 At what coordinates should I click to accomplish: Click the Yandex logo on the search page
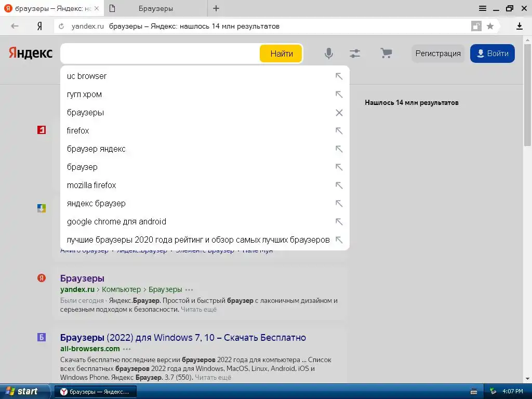[x=31, y=53]
